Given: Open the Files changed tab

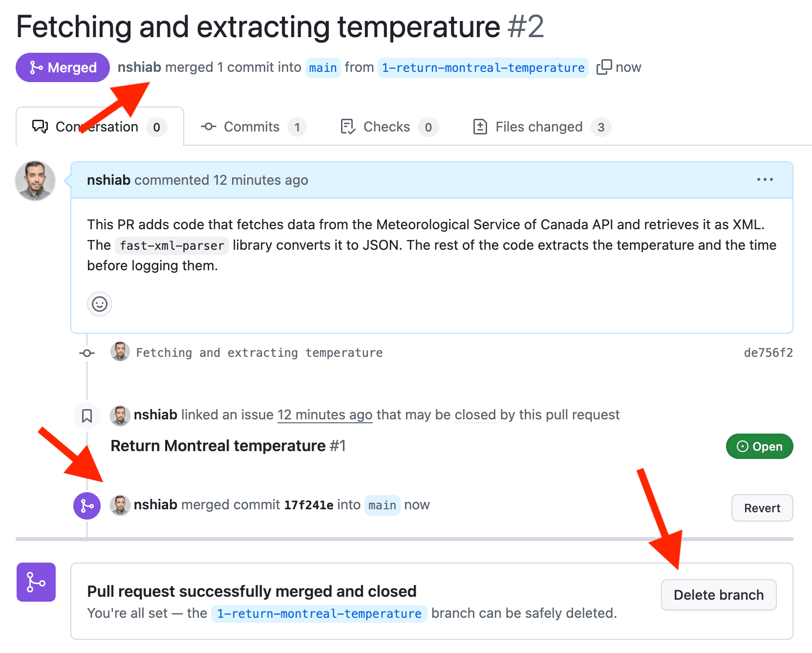Looking at the screenshot, I should (x=538, y=127).
